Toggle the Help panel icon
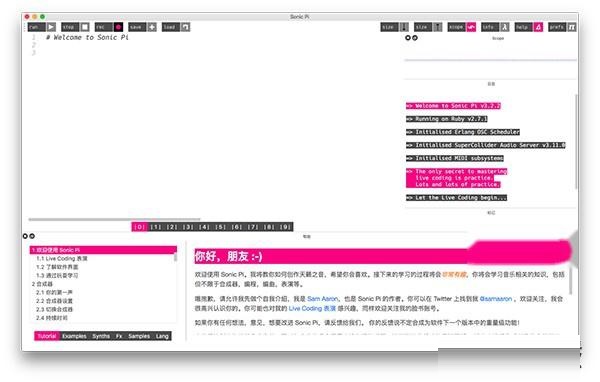 tap(538, 27)
